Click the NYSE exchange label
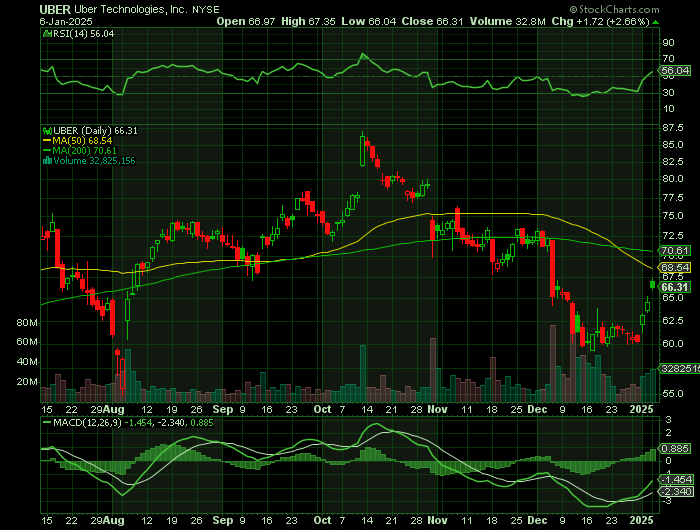The height and width of the screenshot is (530, 700). point(206,9)
